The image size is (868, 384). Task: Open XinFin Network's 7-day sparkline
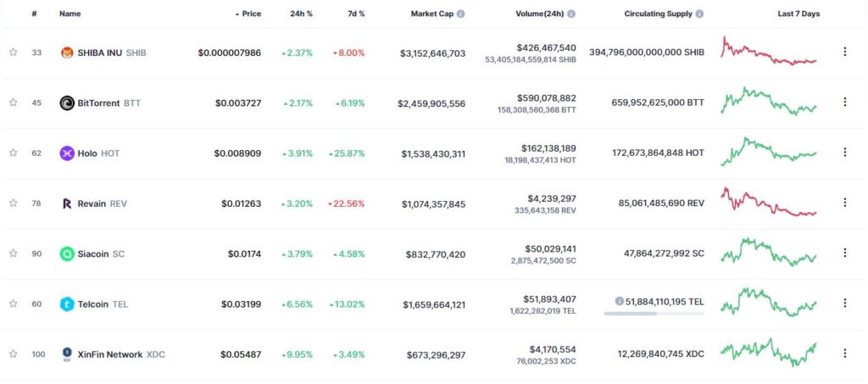768,353
